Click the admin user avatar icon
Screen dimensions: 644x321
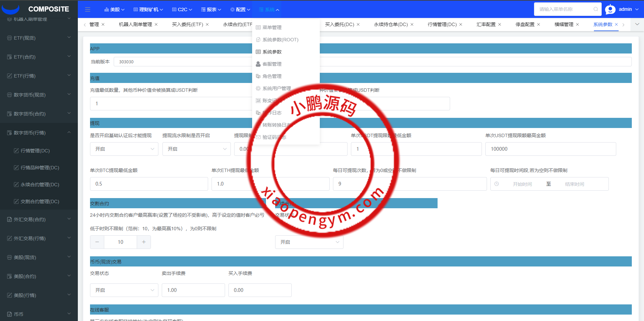coord(610,9)
